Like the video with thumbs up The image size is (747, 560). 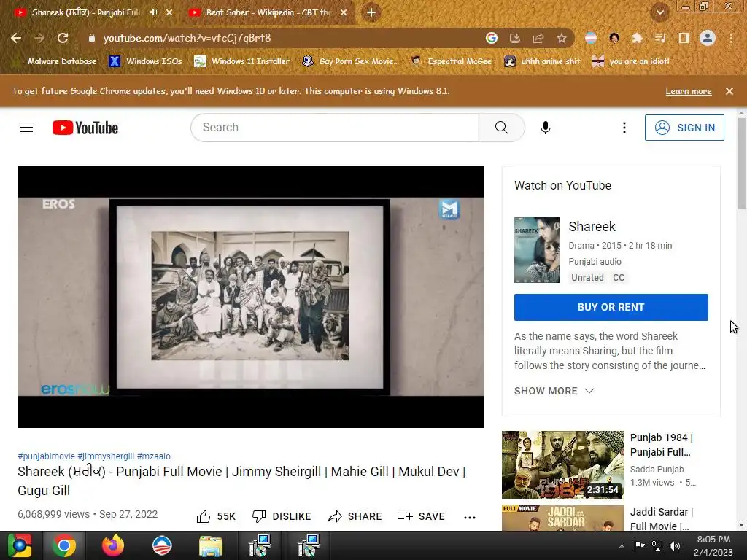[x=216, y=516]
